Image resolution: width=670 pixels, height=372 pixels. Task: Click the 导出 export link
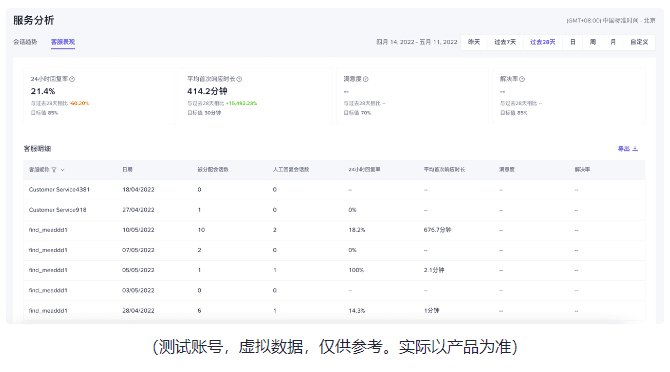click(624, 149)
